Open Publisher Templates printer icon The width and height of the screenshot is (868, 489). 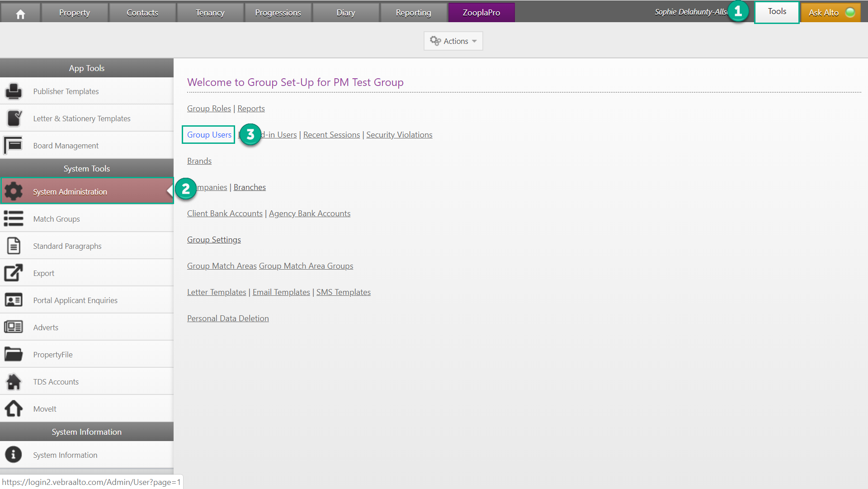click(14, 91)
